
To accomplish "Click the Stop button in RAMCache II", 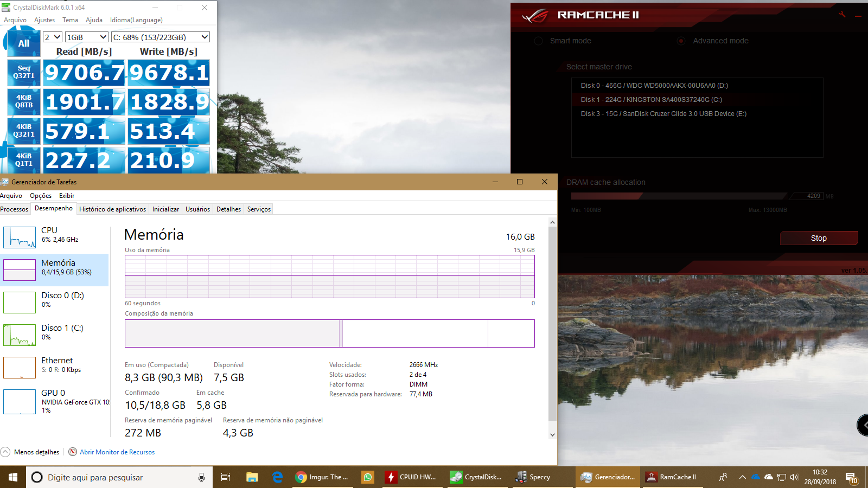I will [819, 238].
